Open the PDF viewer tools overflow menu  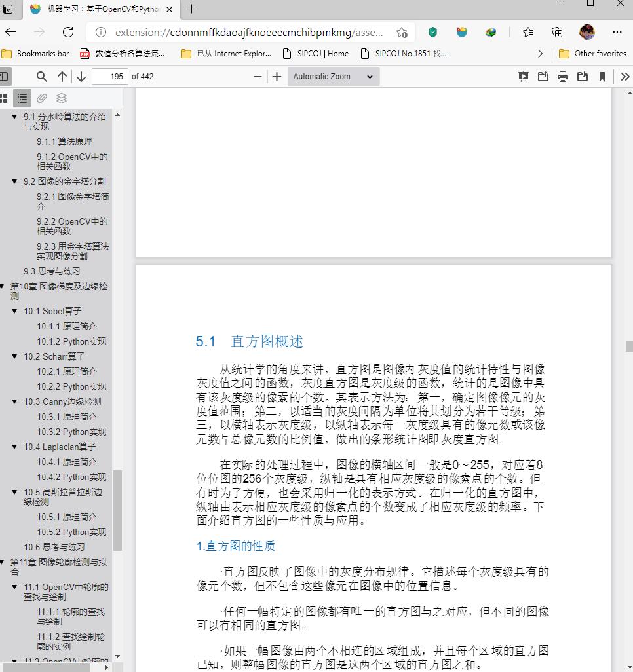pyautogui.click(x=625, y=77)
